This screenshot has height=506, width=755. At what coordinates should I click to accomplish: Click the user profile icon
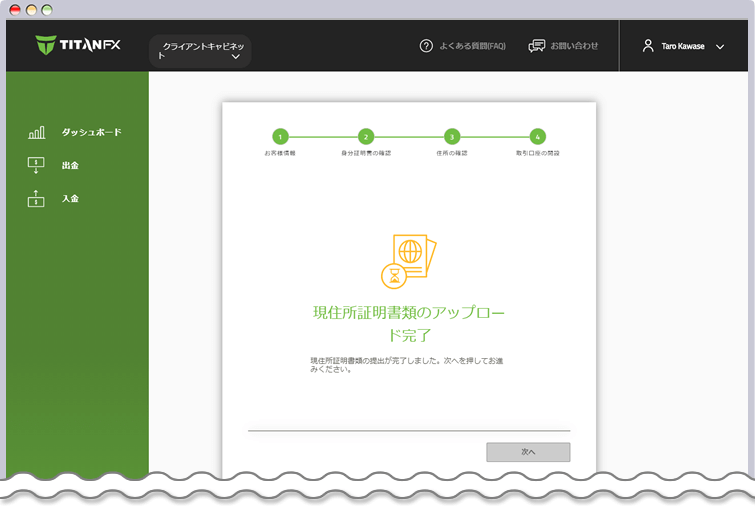(x=648, y=46)
